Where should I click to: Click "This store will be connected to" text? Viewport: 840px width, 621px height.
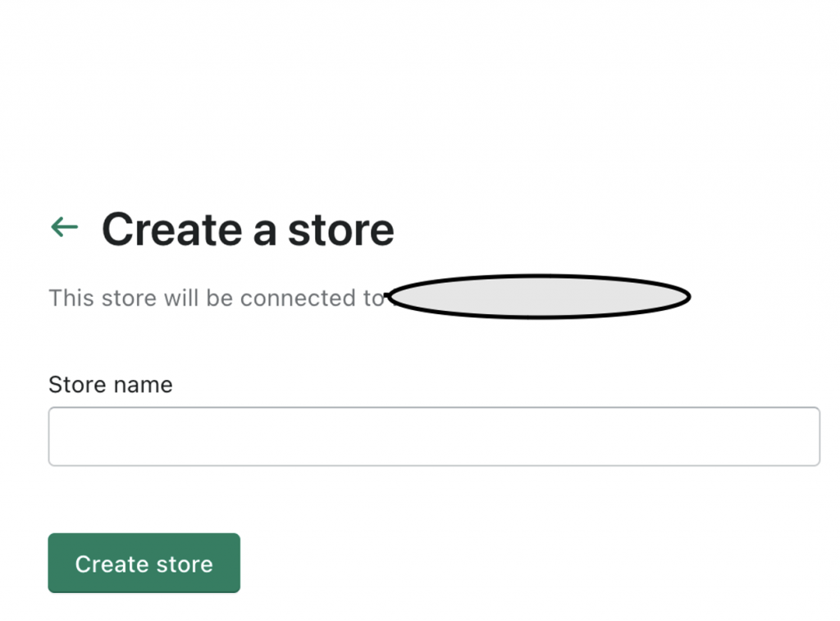click(215, 298)
